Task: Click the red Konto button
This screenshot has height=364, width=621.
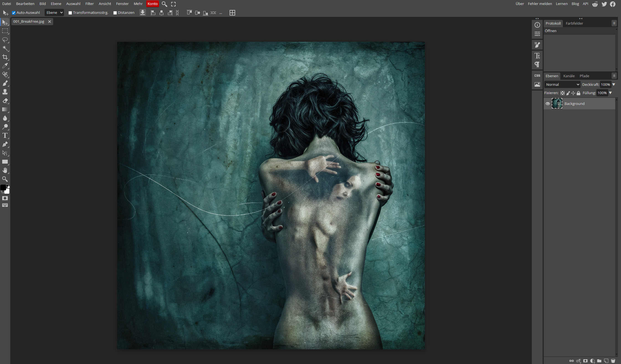Action: point(152,4)
